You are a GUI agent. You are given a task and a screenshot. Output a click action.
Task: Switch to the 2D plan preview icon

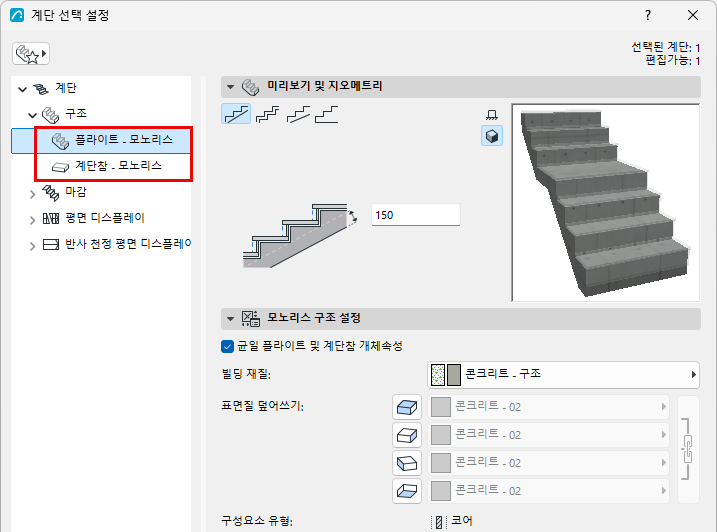[x=492, y=115]
